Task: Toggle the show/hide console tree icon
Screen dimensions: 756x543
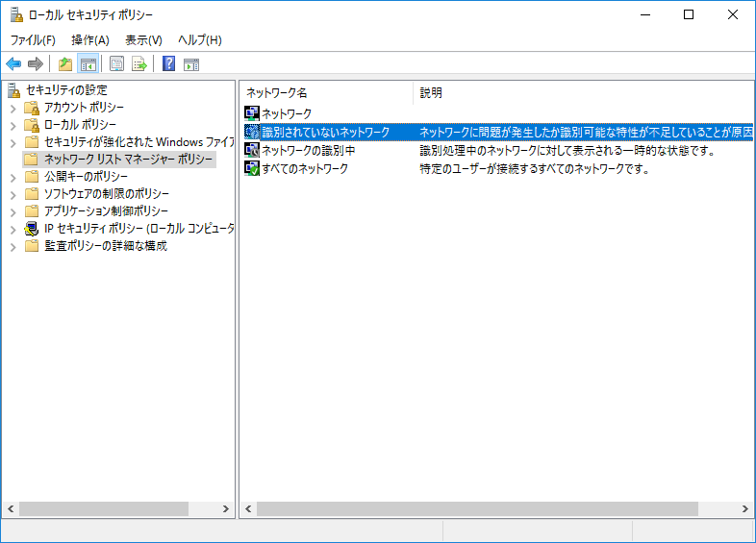Action: pos(88,63)
